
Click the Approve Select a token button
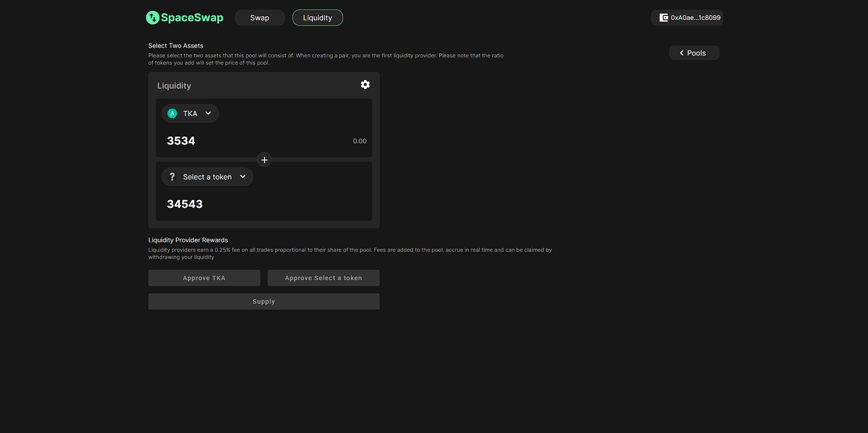324,278
